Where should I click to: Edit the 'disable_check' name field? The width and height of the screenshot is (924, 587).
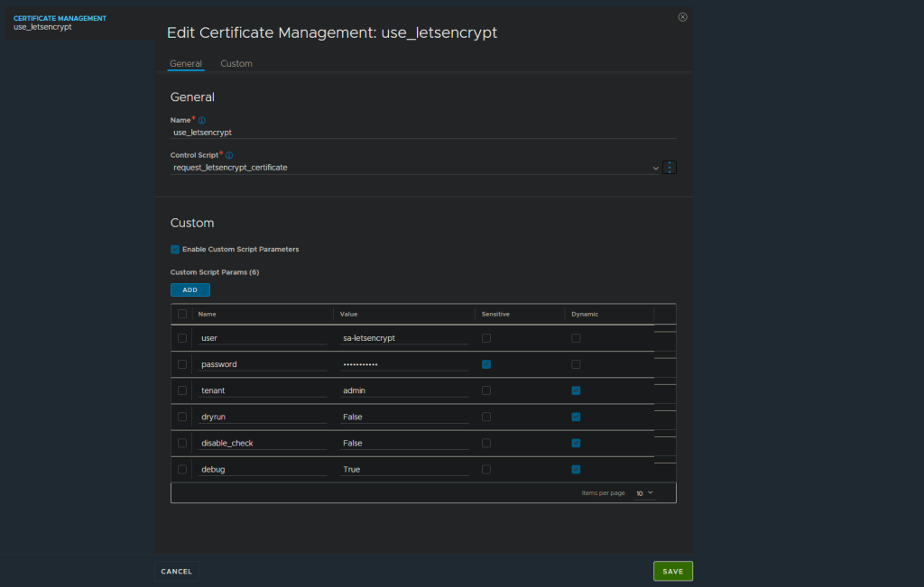click(263, 444)
